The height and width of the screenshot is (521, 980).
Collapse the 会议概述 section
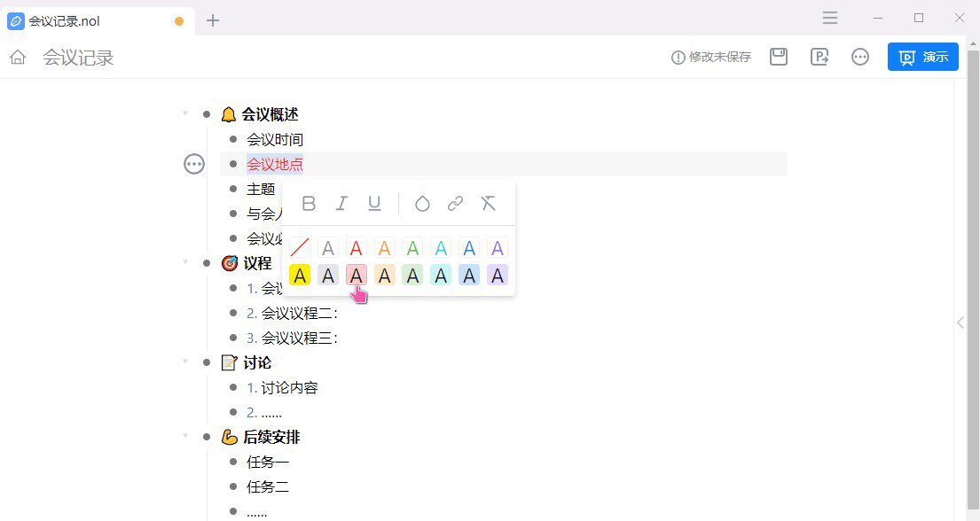pyautogui.click(x=185, y=113)
